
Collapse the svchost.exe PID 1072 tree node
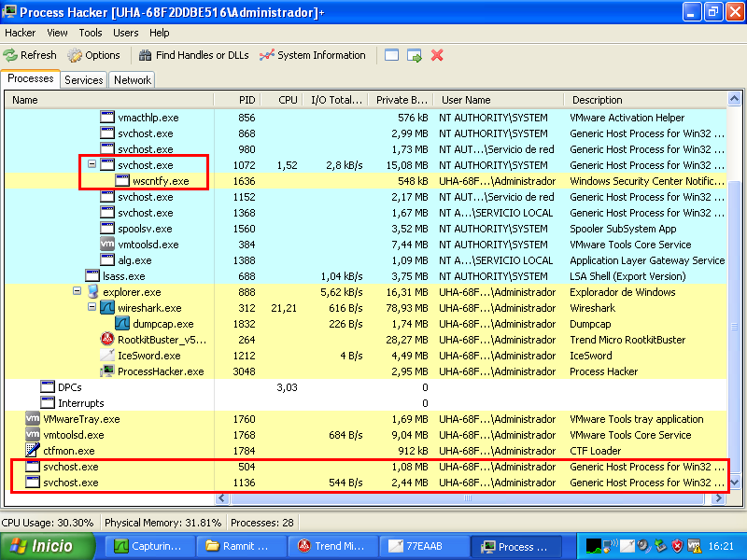click(92, 165)
